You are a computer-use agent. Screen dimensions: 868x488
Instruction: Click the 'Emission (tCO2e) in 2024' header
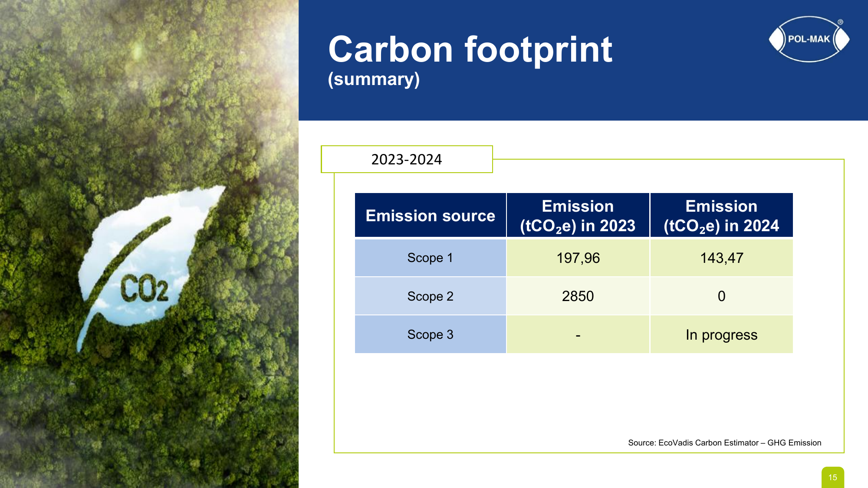[x=721, y=216]
